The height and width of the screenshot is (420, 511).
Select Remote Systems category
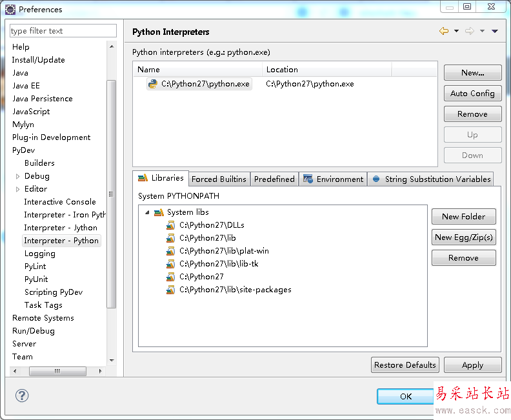[x=43, y=318]
